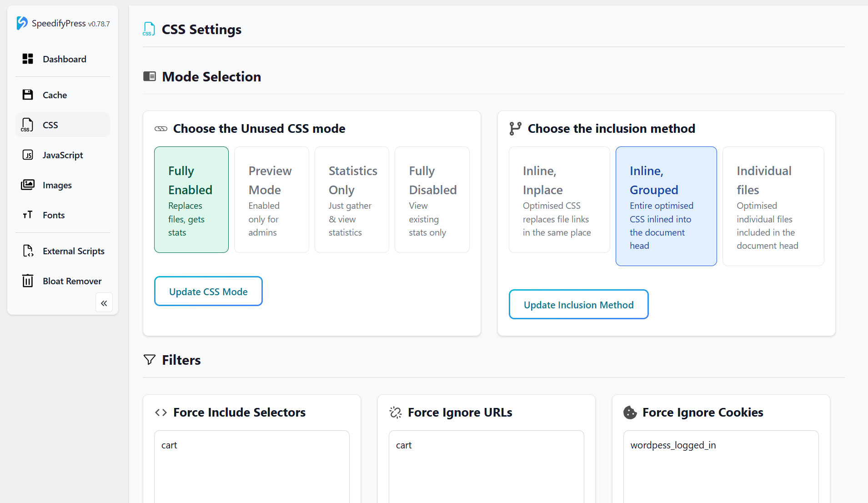Select the Preview Mode option
This screenshot has width=868, height=503.
point(271,200)
